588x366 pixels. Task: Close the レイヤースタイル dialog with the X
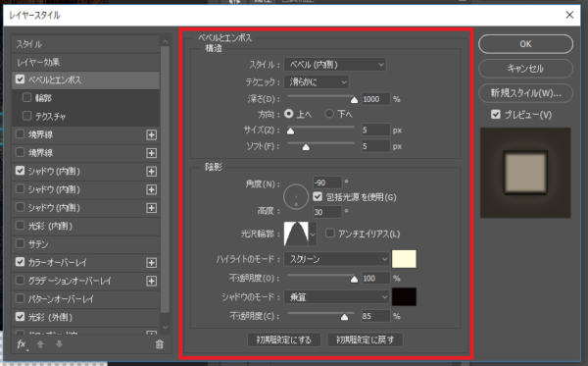click(x=569, y=15)
